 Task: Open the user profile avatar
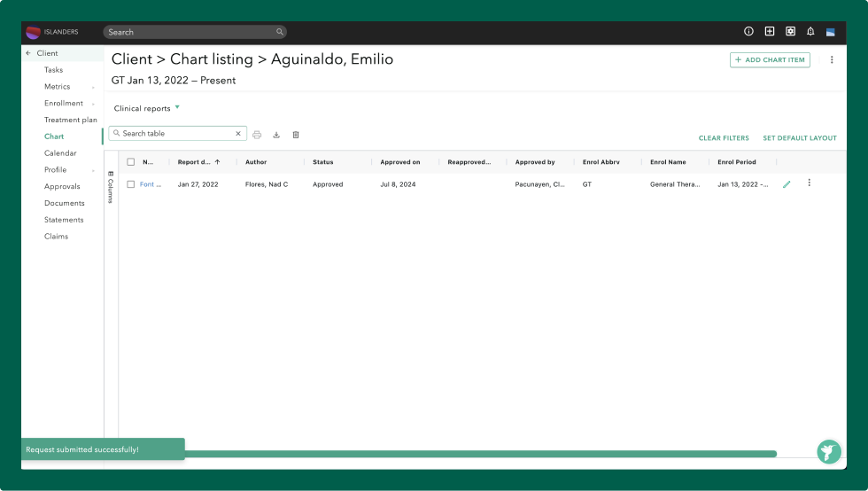click(831, 32)
